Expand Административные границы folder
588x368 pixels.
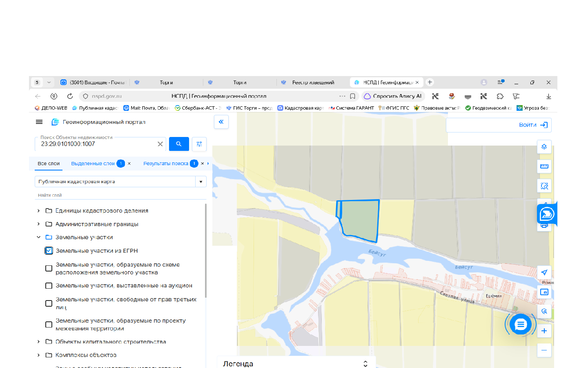pos(39,224)
